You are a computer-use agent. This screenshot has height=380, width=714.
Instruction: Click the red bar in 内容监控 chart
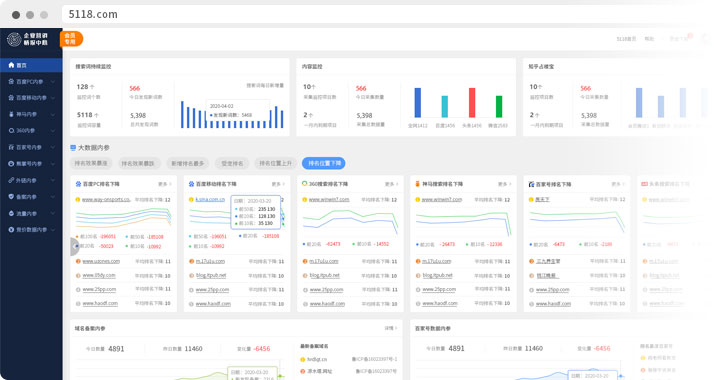click(x=472, y=103)
